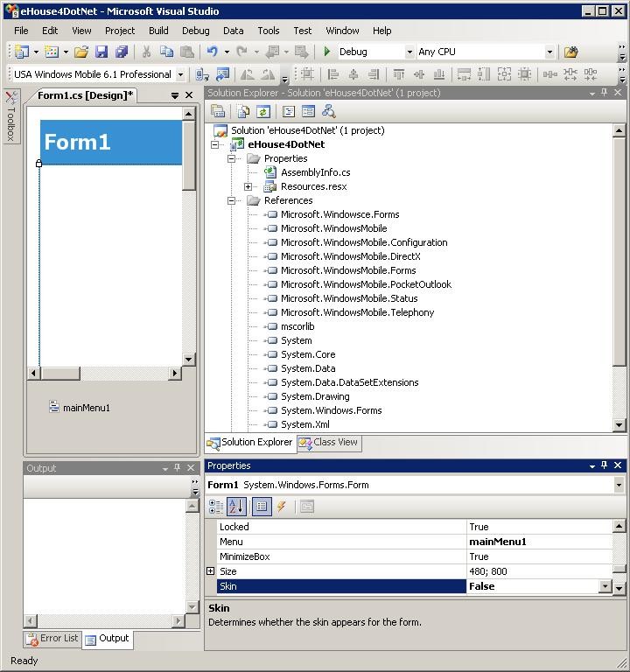The image size is (630, 672).
Task: Select the Output tab
Action: click(108, 639)
